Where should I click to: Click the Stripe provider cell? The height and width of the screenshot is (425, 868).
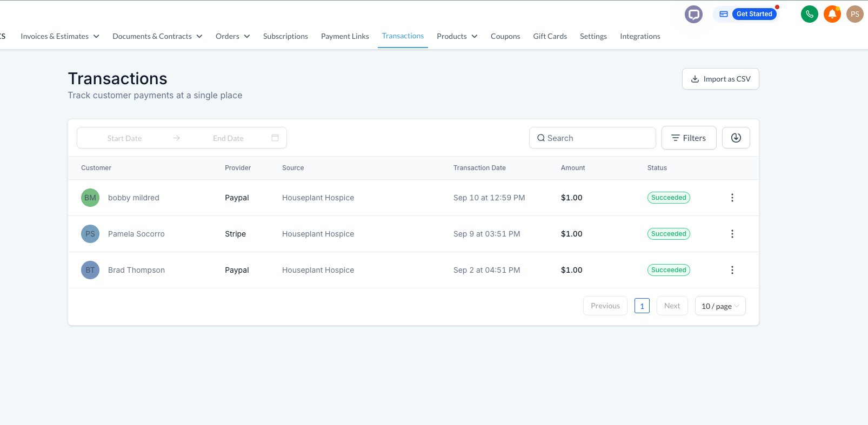click(235, 234)
